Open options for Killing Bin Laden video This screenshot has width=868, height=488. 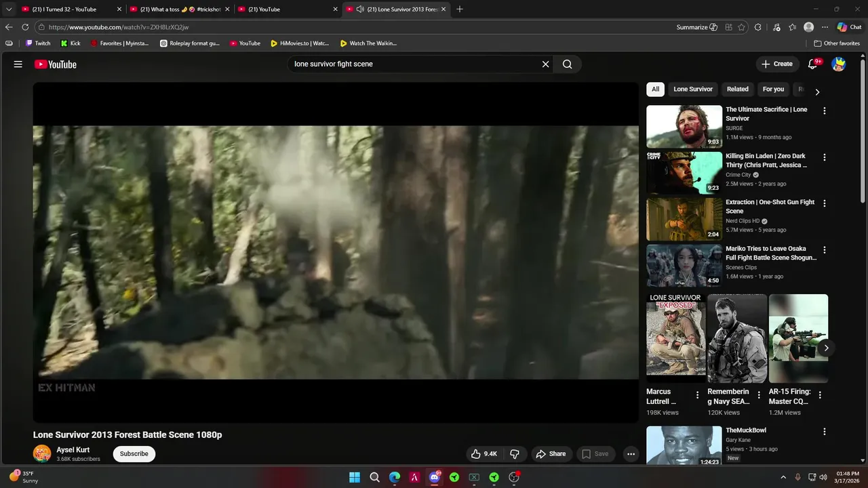(x=825, y=157)
